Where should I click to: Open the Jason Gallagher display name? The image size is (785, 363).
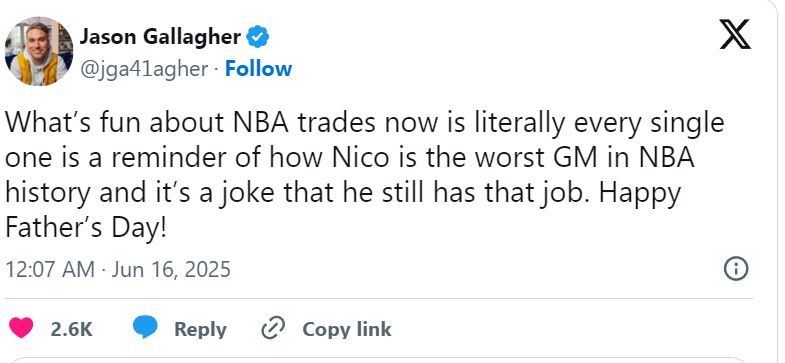(160, 37)
